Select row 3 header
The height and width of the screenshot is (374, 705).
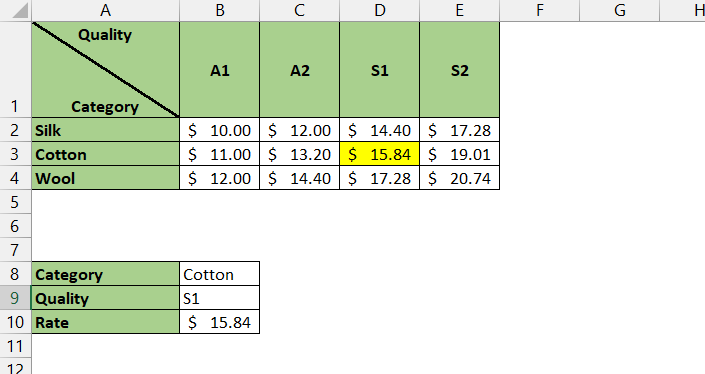(16, 154)
